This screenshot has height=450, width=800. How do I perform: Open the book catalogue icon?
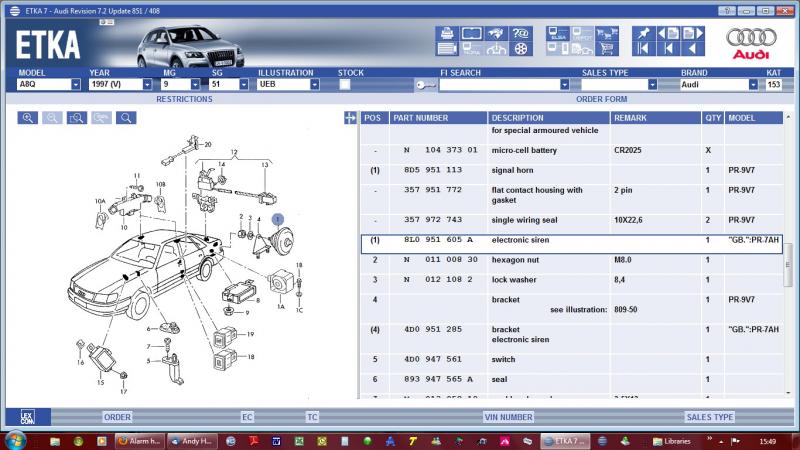pyautogui.click(x=471, y=34)
